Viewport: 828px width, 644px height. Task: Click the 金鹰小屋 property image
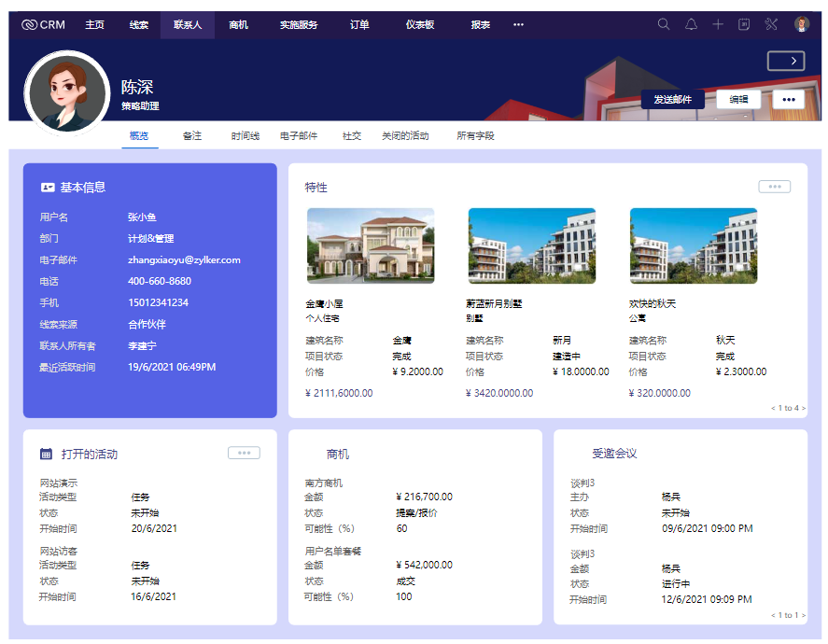click(371, 245)
